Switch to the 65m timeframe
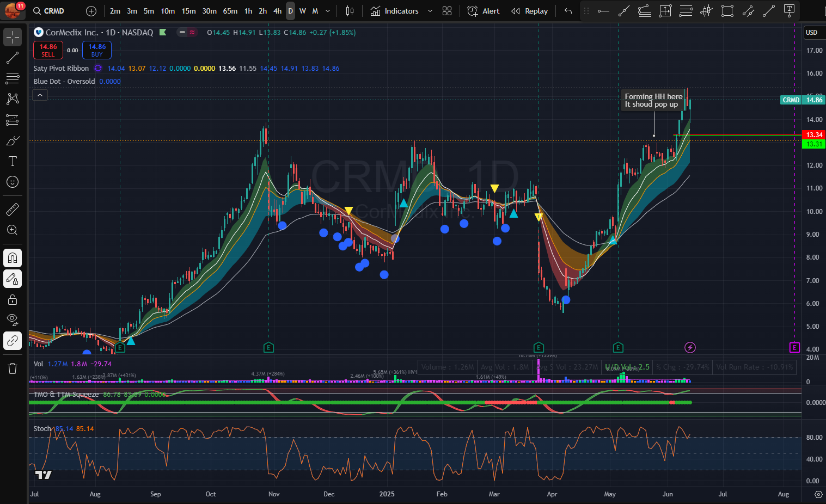Viewport: 826px width, 504px height. (x=230, y=11)
